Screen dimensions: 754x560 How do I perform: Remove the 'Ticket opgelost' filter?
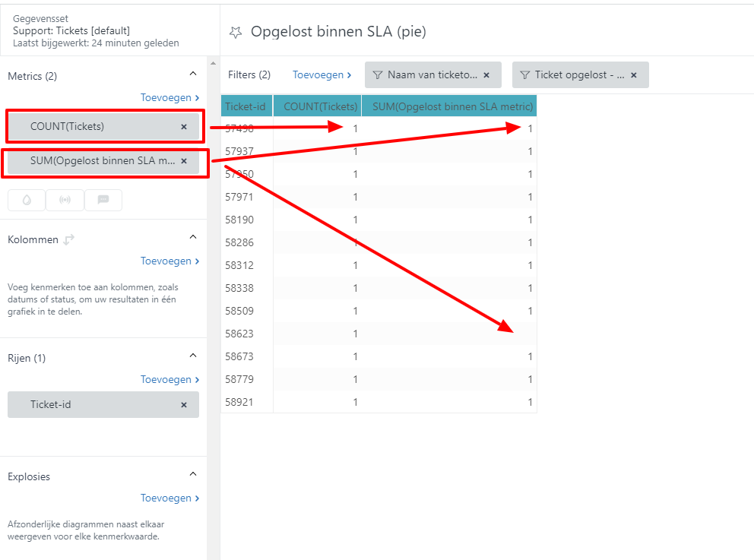(634, 75)
